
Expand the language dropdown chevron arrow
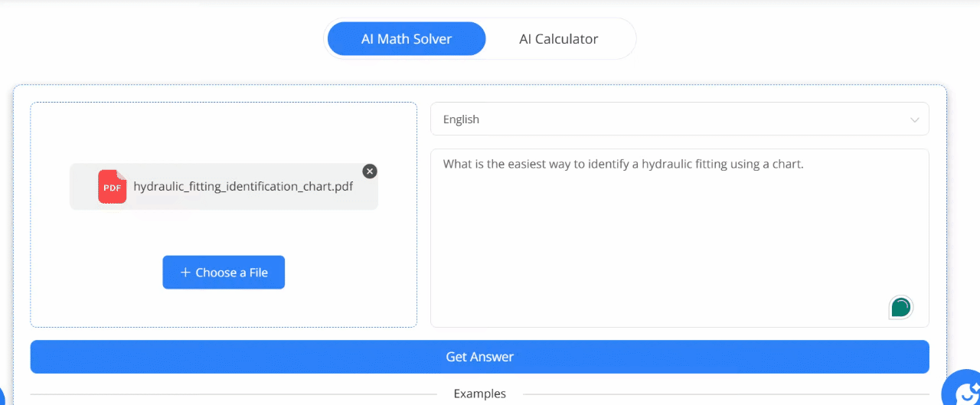click(914, 120)
